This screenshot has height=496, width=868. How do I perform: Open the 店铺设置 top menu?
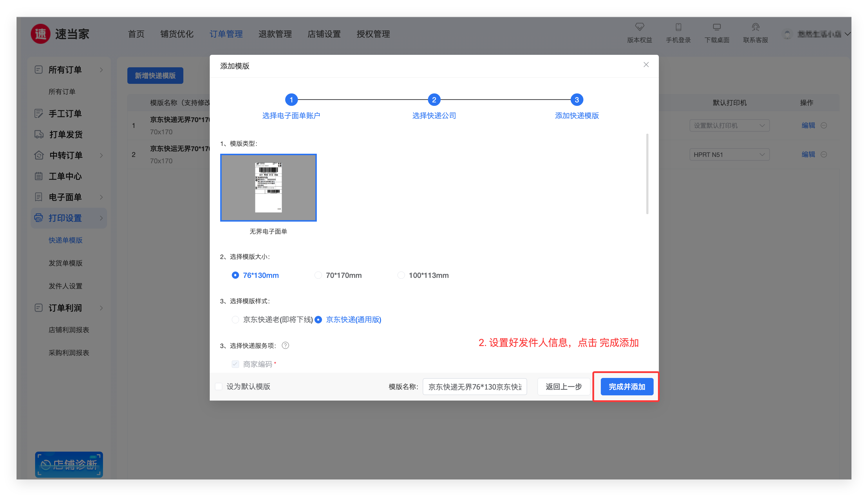324,34
